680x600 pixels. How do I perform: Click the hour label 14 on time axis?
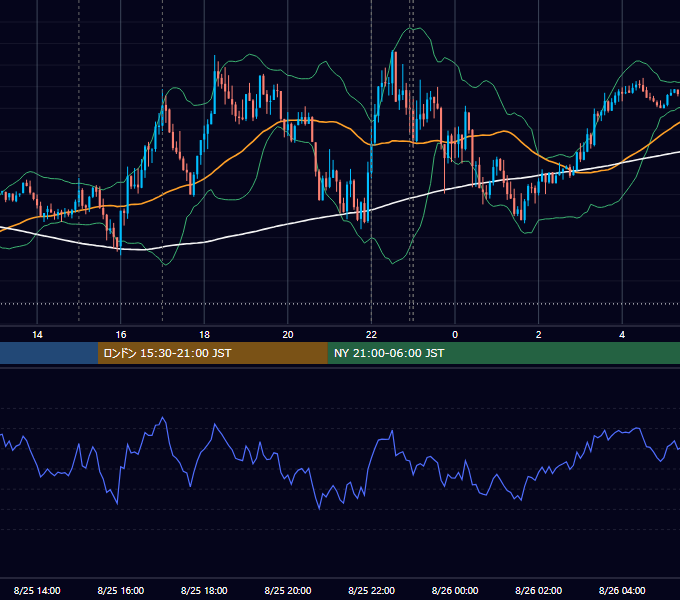[37, 335]
